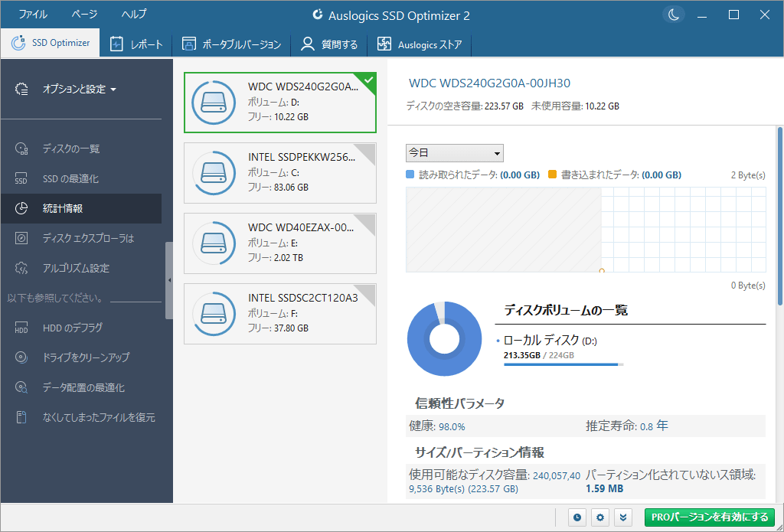Collapse sidebar using the splitter arrow
The height and width of the screenshot is (532, 784).
[169, 281]
